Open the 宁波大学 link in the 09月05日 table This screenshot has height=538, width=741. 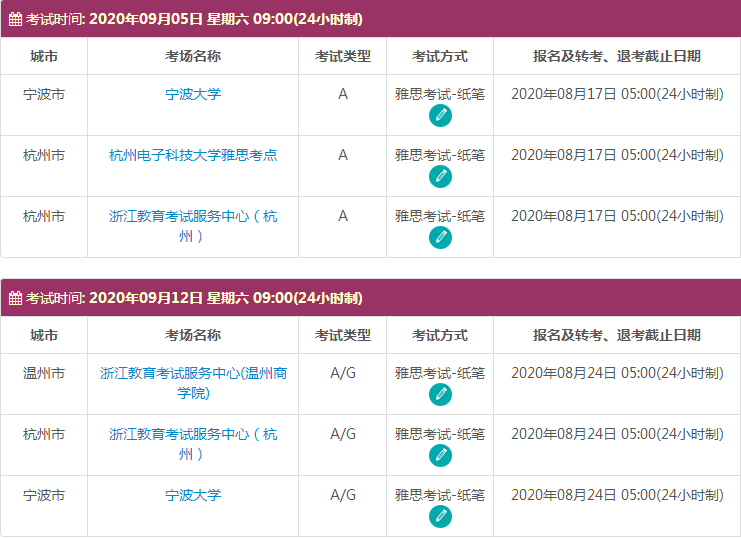193,94
